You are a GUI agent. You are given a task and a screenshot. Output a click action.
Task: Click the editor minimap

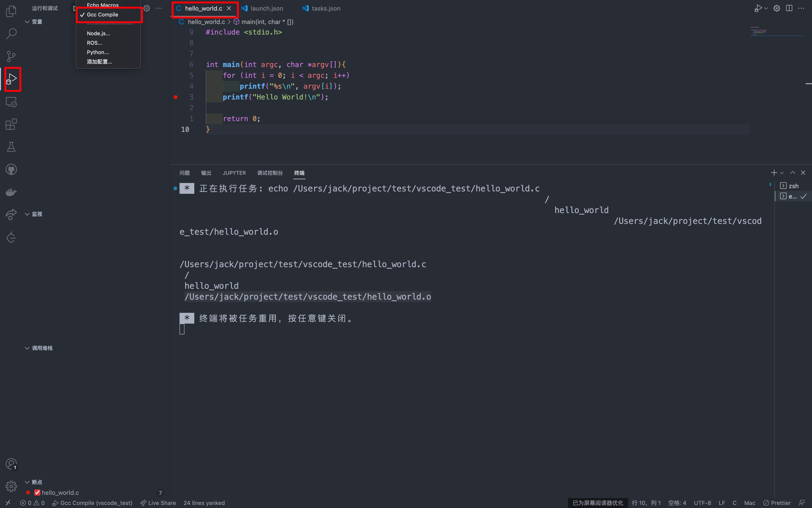[x=778, y=32]
